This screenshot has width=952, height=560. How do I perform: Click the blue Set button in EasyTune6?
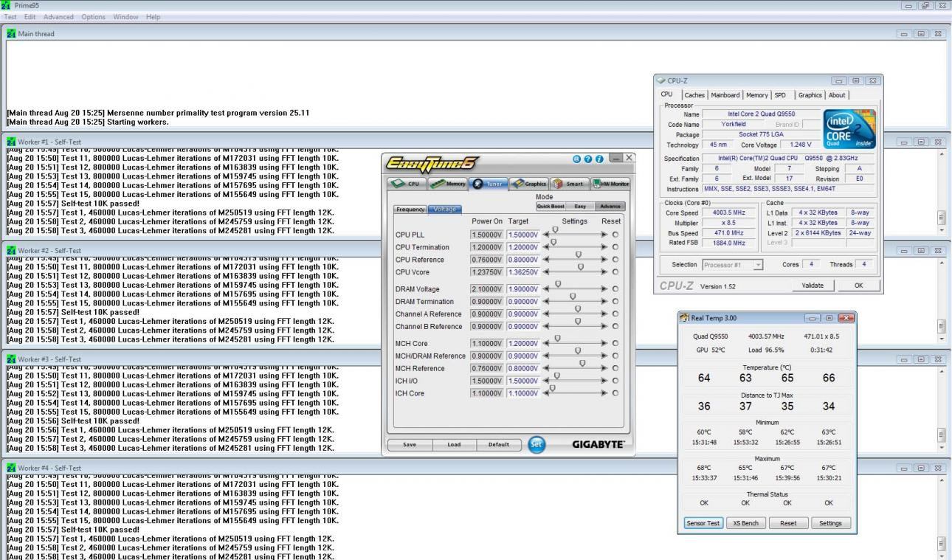538,445
